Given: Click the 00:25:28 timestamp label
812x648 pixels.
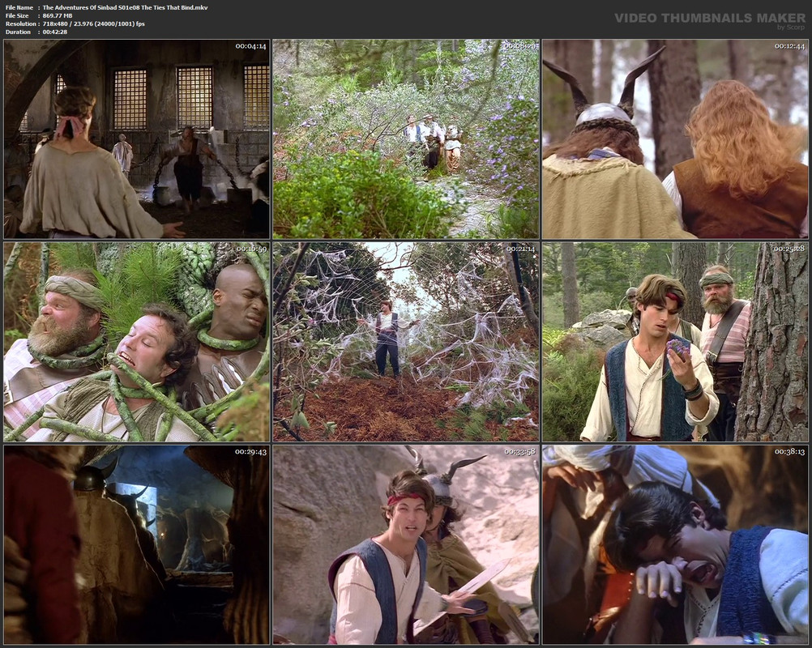Looking at the screenshot, I should tap(790, 249).
